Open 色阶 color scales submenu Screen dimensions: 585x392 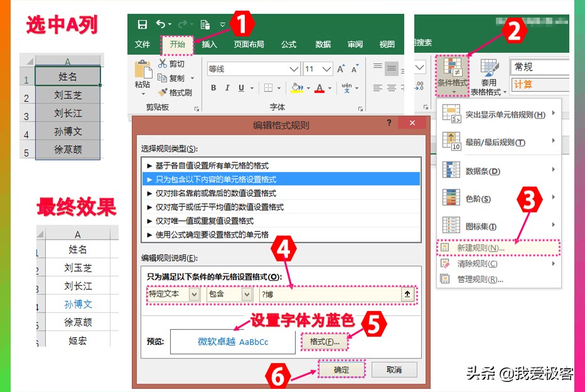[499, 198]
